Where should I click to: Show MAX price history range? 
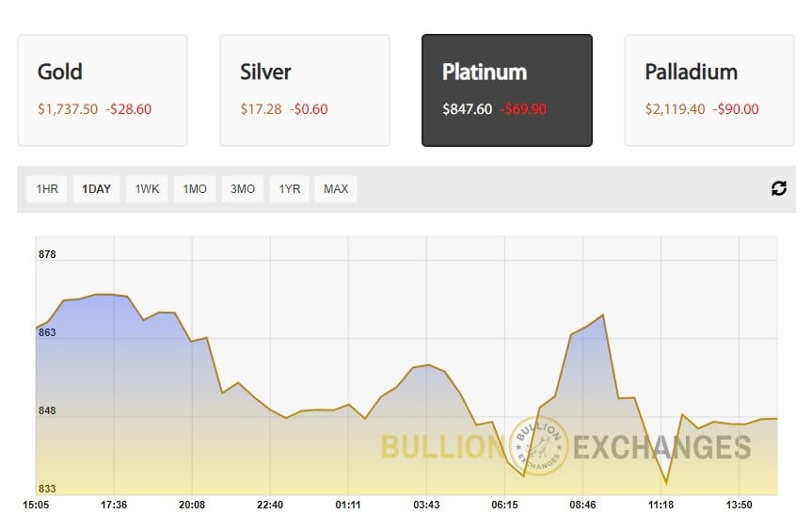point(336,189)
